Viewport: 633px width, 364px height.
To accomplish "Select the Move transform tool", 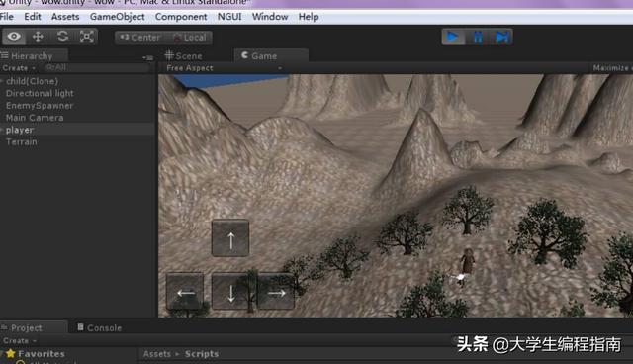I will click(x=38, y=37).
